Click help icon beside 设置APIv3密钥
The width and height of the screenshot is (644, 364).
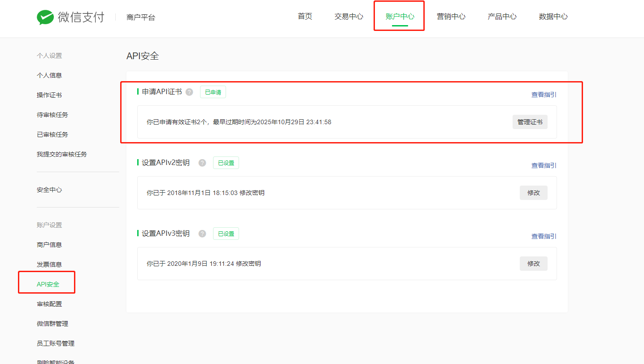(202, 234)
